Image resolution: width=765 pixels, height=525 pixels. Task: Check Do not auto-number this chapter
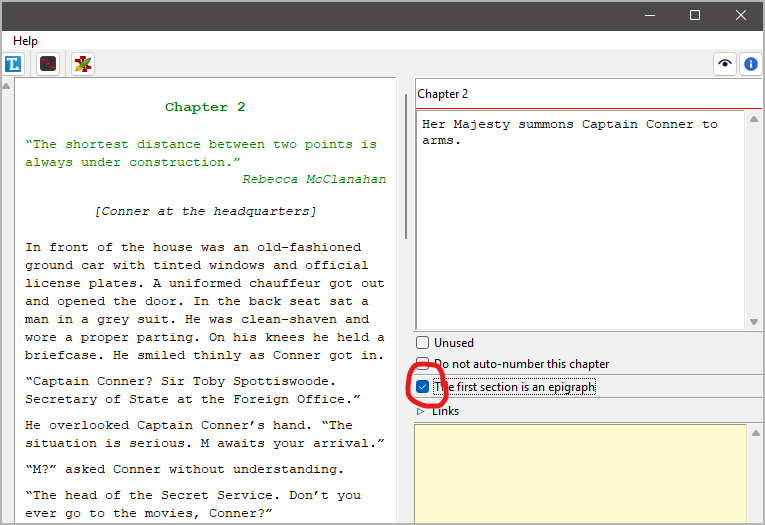coord(423,363)
